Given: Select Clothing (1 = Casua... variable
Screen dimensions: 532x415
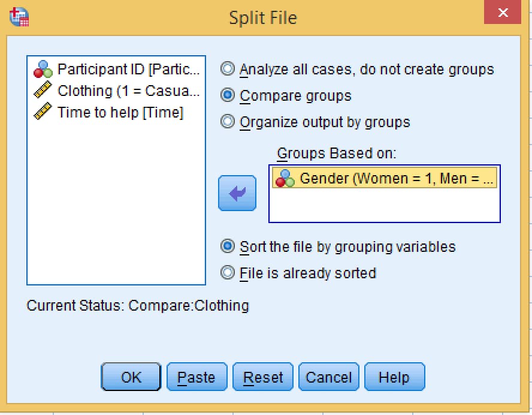Looking at the screenshot, I should pos(117,91).
